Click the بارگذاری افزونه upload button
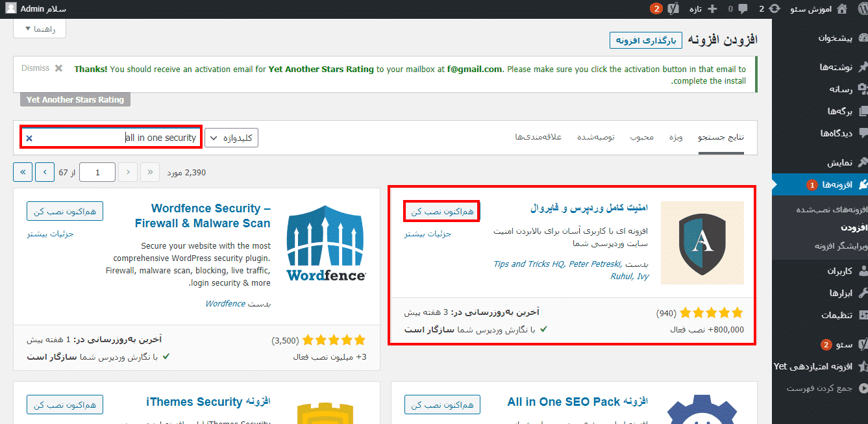 [x=646, y=40]
